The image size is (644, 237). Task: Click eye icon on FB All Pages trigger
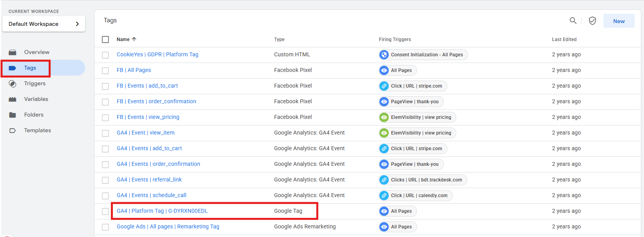(384, 70)
